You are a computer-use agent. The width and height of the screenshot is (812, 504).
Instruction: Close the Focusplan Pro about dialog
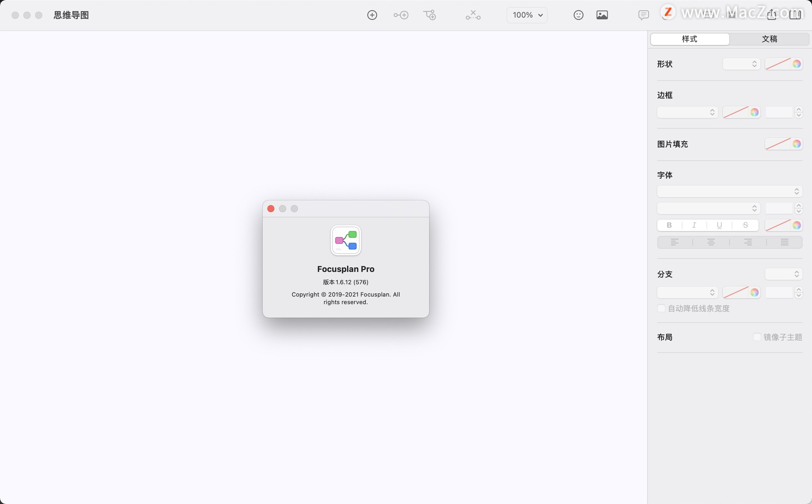tap(271, 208)
